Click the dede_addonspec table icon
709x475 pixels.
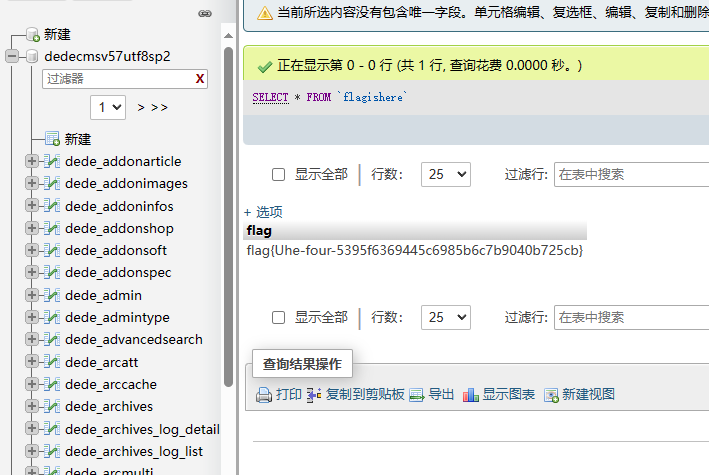point(52,272)
